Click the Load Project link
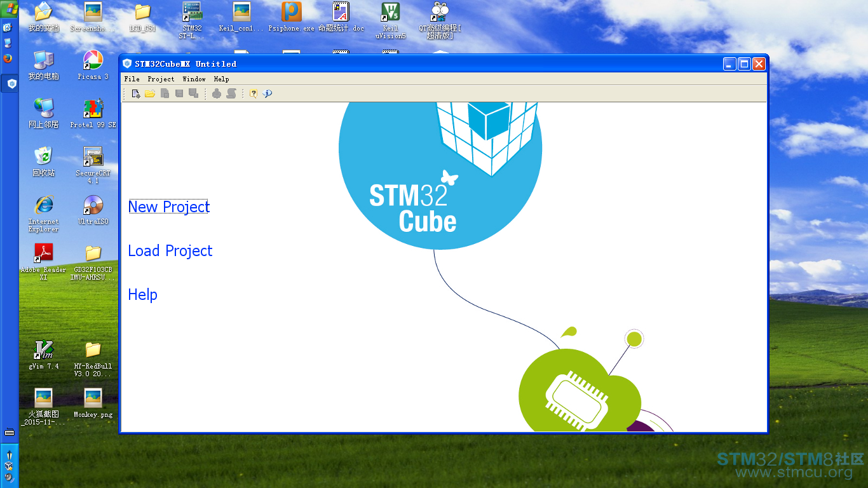The width and height of the screenshot is (868, 488). (170, 250)
